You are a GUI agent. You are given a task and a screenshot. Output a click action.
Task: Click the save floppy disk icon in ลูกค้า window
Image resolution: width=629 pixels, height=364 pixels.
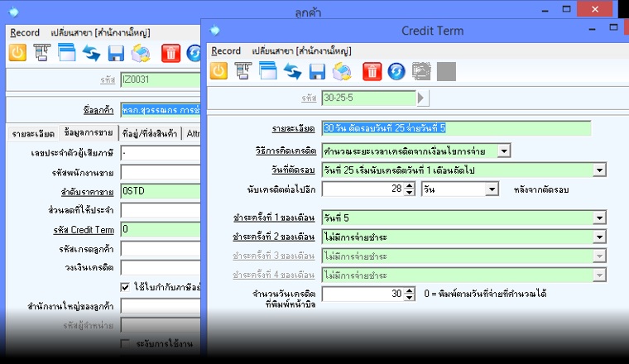click(116, 53)
